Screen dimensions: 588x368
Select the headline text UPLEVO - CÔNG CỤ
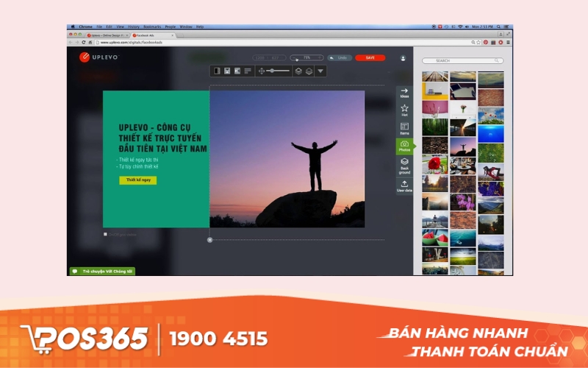154,127
